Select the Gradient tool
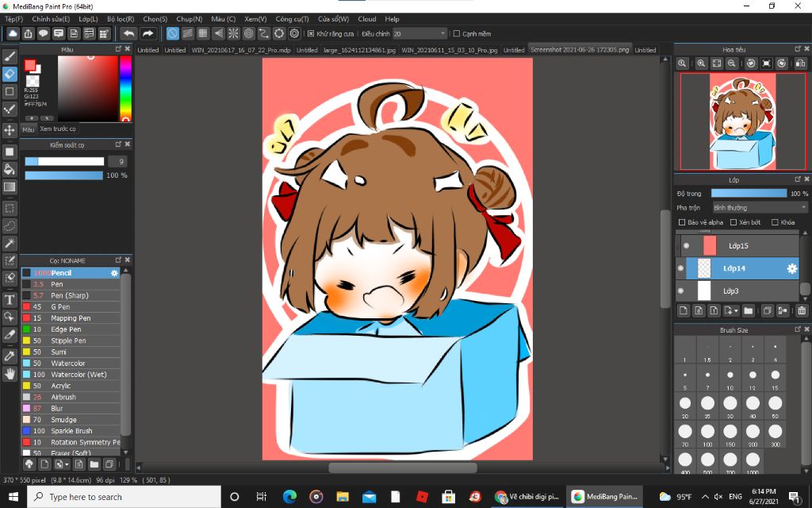The image size is (812, 508). point(10,187)
